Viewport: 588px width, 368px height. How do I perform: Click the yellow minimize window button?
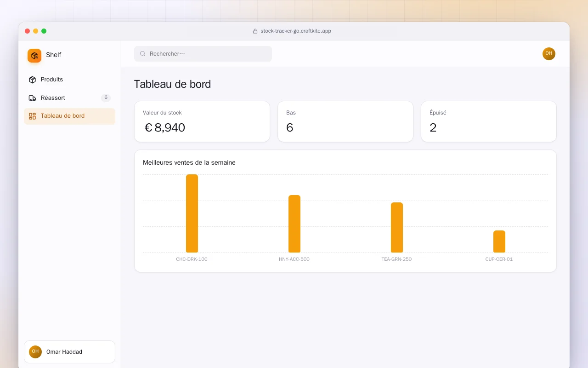[x=36, y=31]
